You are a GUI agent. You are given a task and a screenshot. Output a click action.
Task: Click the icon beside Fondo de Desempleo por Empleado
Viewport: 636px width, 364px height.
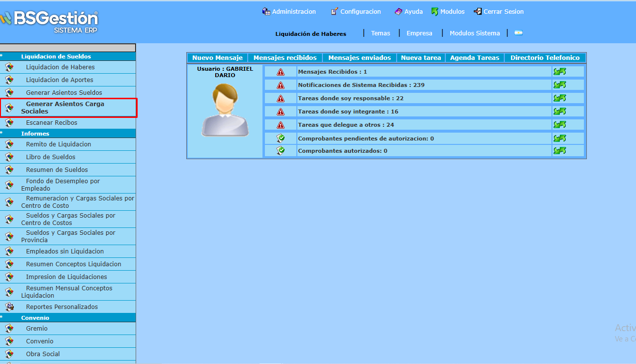(9, 185)
